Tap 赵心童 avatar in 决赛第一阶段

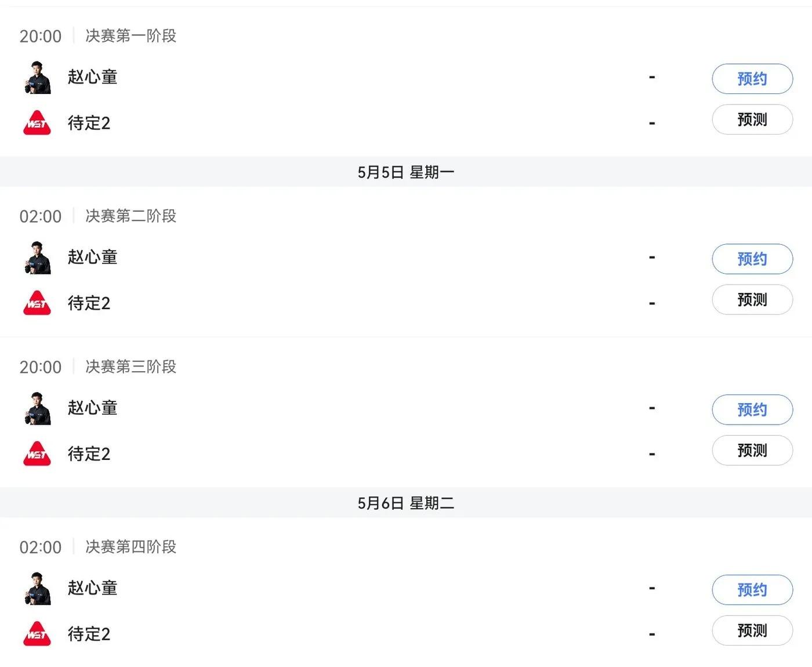pyautogui.click(x=38, y=77)
